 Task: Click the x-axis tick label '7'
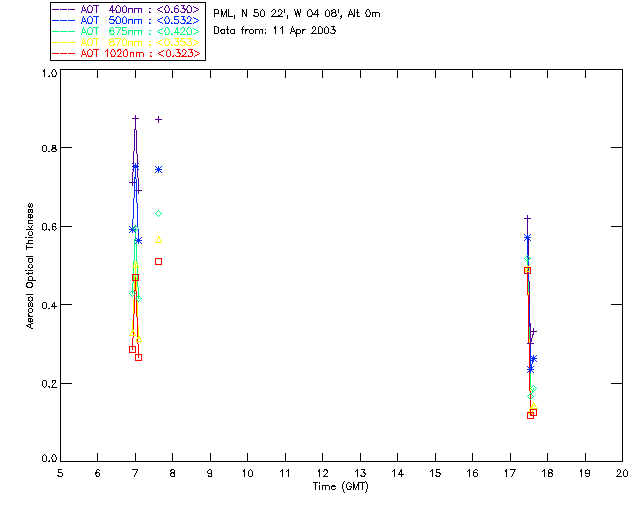(135, 473)
